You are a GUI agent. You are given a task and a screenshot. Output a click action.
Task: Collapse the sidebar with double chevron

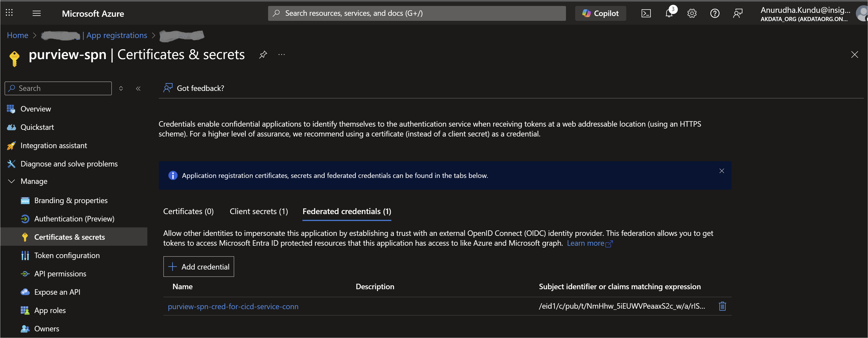tap(138, 88)
